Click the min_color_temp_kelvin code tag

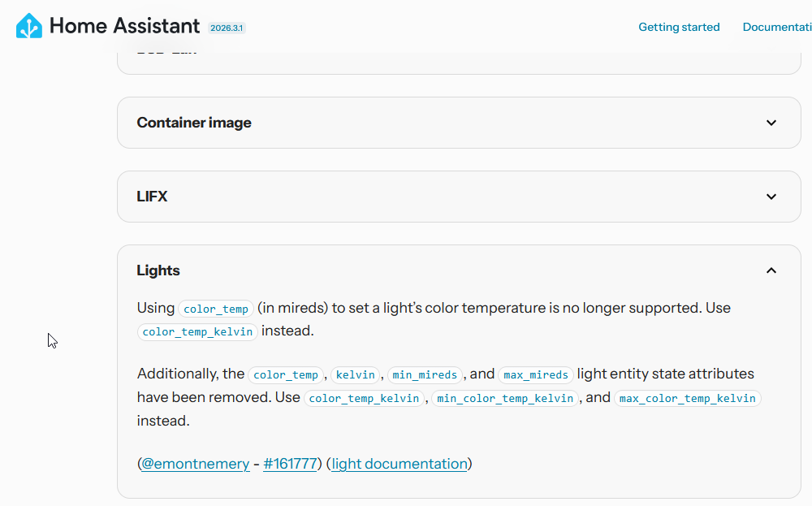tap(505, 398)
